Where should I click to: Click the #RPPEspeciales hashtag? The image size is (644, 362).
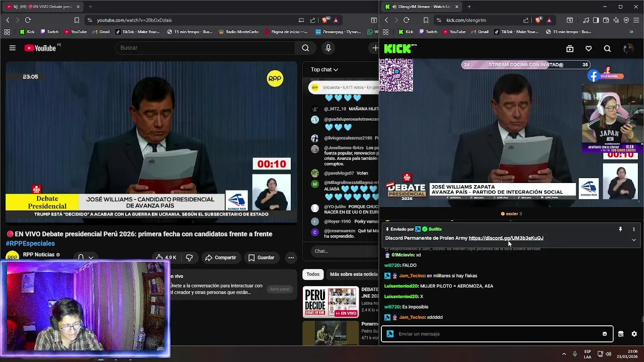(30, 243)
